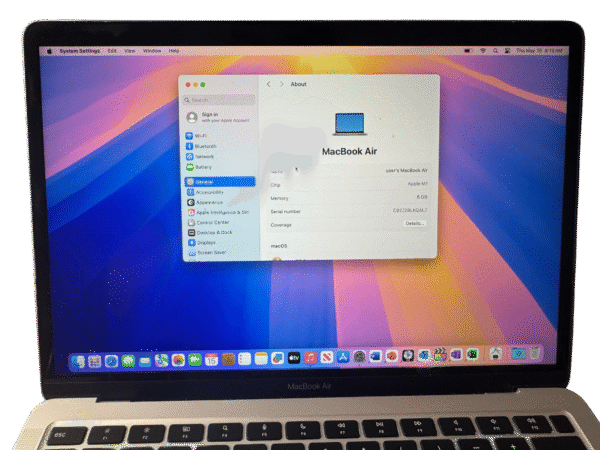The width and height of the screenshot is (600, 450).
Task: Go back with the left chevron
Action: [x=269, y=84]
